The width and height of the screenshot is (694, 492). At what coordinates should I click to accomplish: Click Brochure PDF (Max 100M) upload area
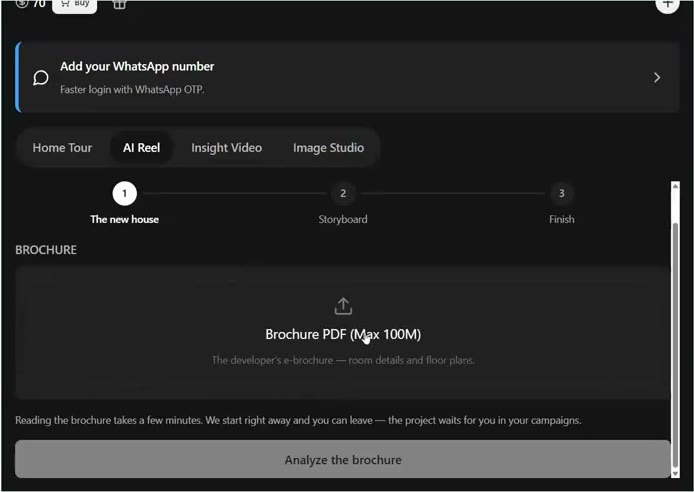pyautogui.click(x=343, y=333)
